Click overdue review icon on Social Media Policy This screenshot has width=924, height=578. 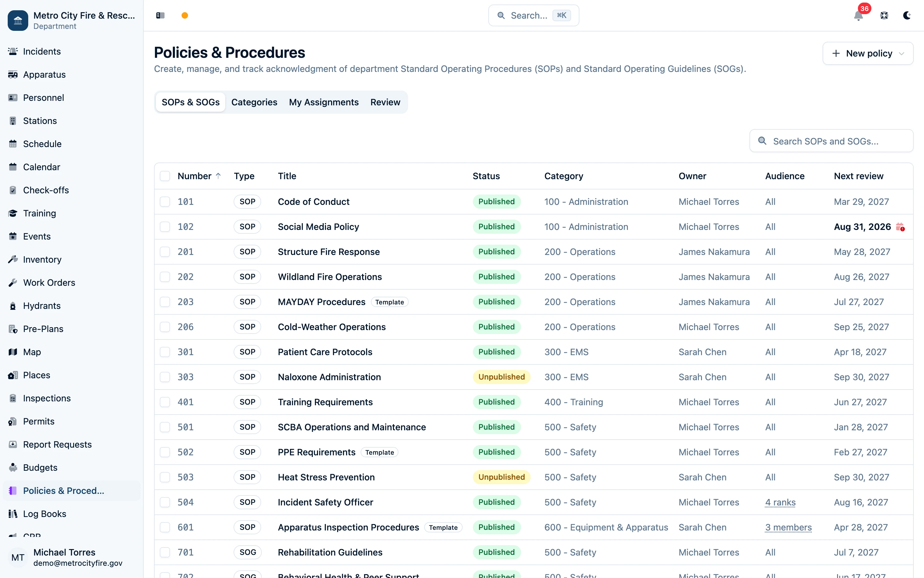900,227
